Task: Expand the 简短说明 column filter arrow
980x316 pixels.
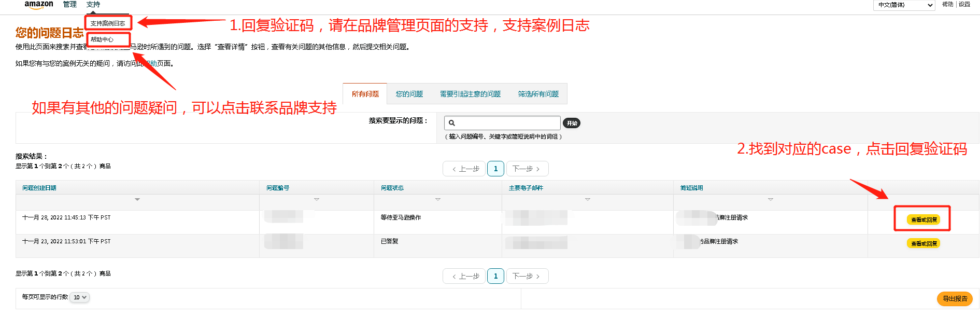Action: [x=771, y=199]
